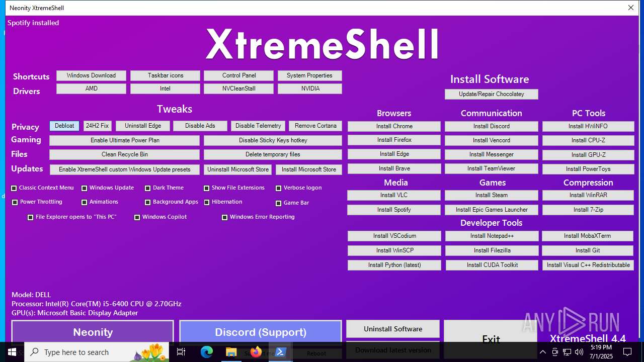The height and width of the screenshot is (362, 644).
Task: Click Clean Recycle Bin
Action: point(125,154)
